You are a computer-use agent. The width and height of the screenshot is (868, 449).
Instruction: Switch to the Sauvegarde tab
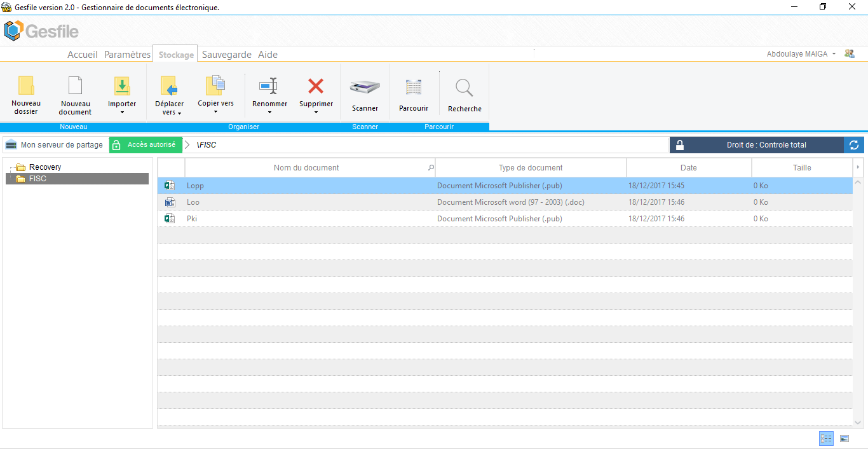[227, 55]
